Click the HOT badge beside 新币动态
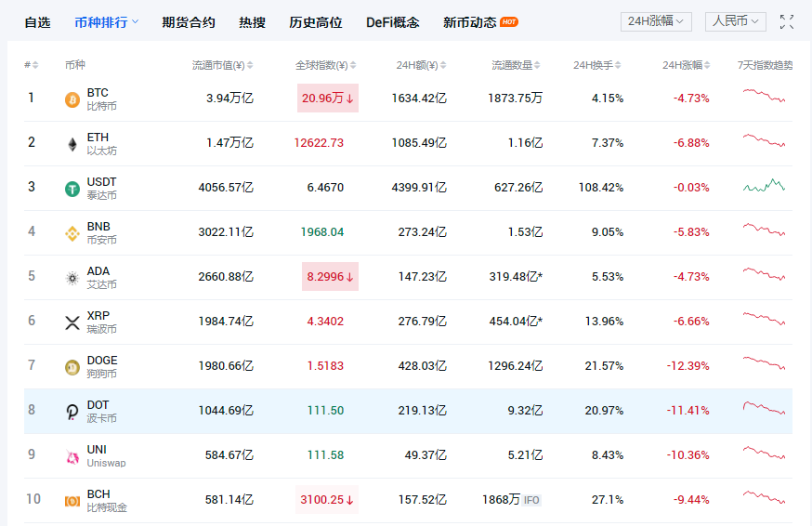 [509, 21]
